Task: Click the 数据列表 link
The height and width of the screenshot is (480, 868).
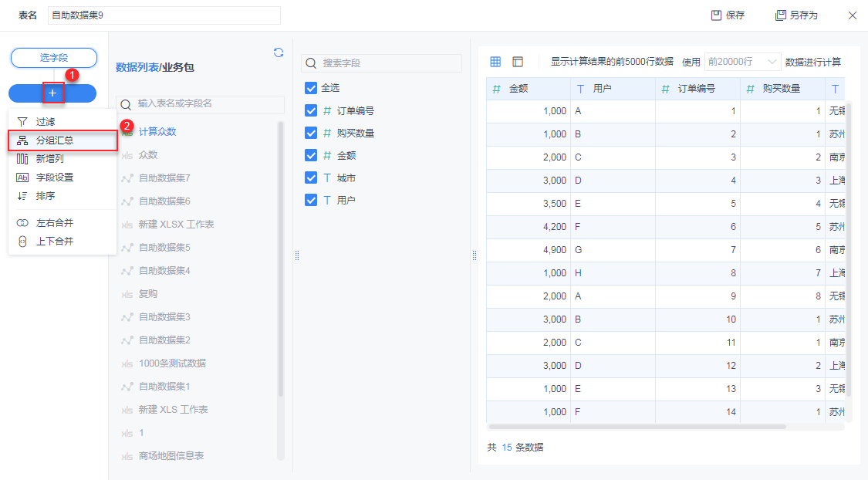Action: 137,68
